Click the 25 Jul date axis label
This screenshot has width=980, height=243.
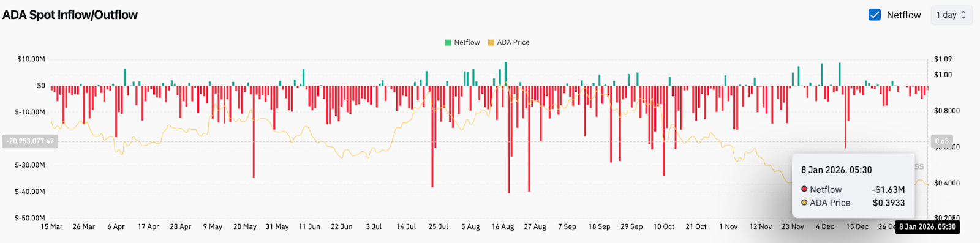[439, 226]
